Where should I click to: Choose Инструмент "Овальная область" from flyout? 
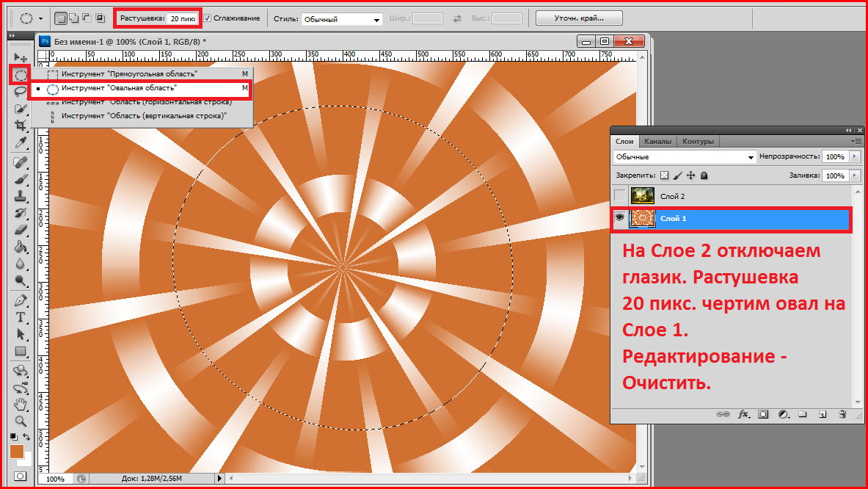[141, 88]
